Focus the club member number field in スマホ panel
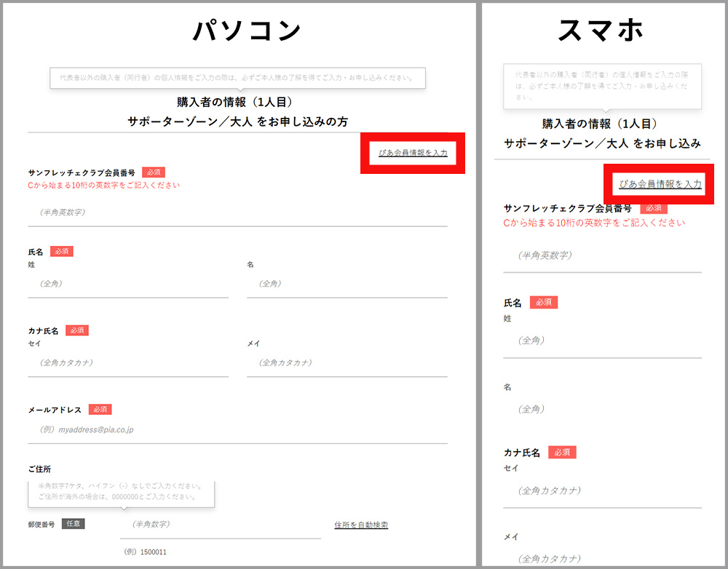Image resolution: width=728 pixels, height=569 pixels. [x=602, y=256]
